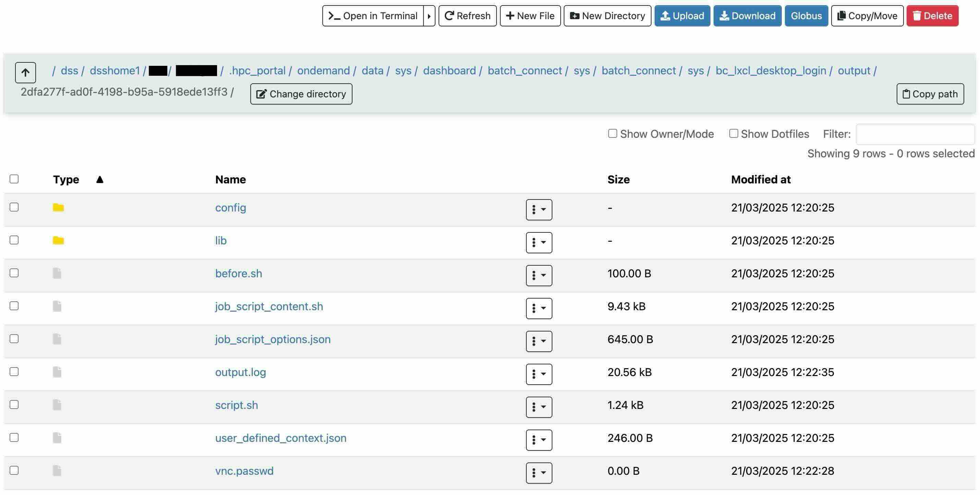Click the yellow lib folder icon
The width and height of the screenshot is (980, 495).
[x=58, y=240]
